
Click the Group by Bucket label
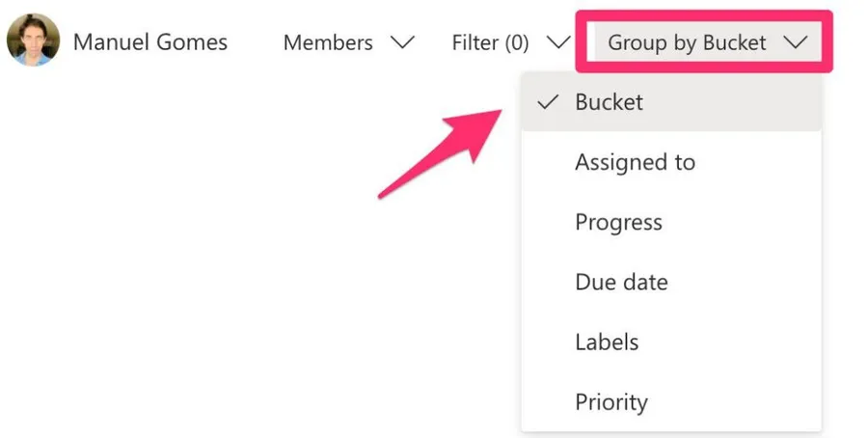(687, 42)
